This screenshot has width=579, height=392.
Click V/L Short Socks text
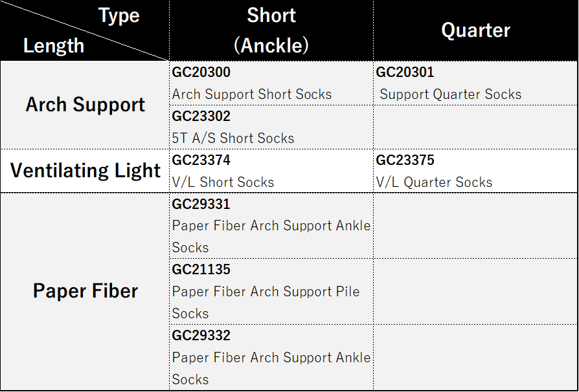(223, 182)
